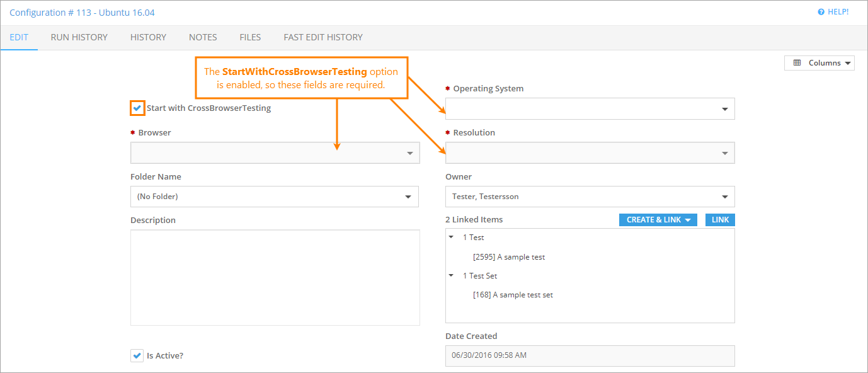Change the Owner dropdown selection
The image size is (868, 373).
click(x=590, y=197)
